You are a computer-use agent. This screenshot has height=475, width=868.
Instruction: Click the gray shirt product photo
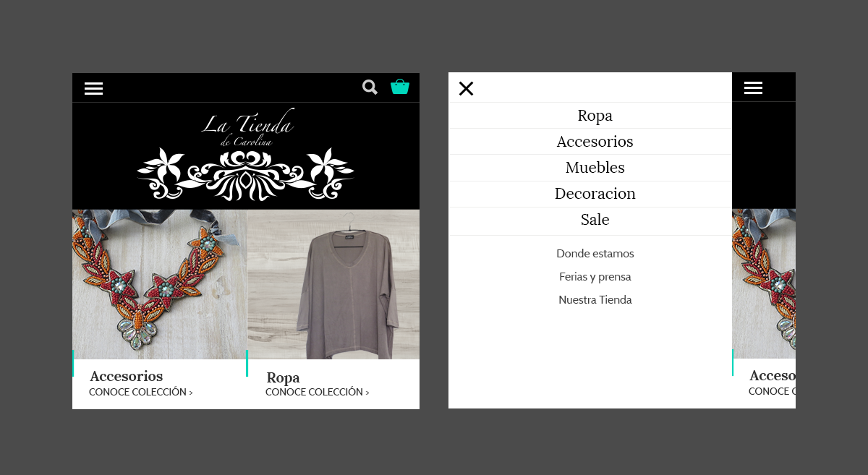(333, 283)
